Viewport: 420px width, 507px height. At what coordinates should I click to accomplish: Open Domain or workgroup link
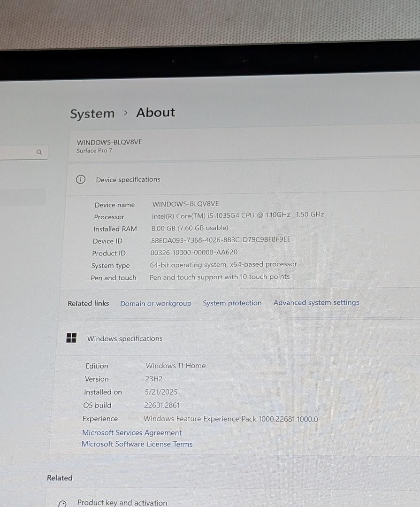point(155,303)
